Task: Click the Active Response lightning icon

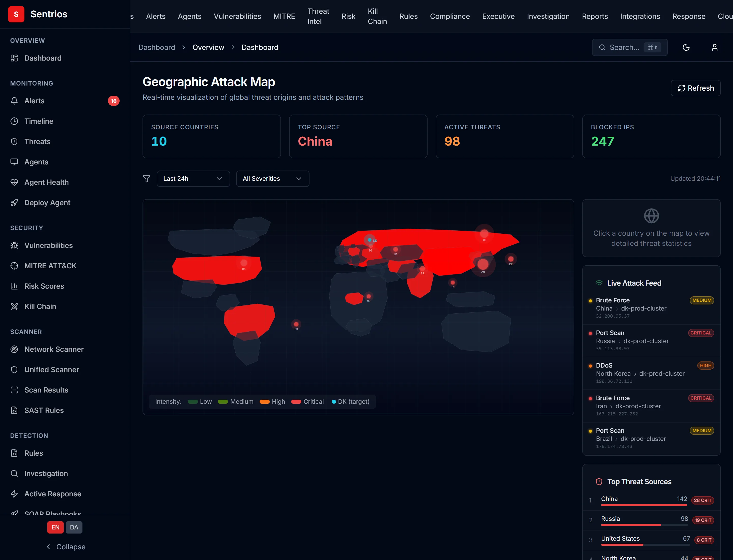Action: coord(14,494)
